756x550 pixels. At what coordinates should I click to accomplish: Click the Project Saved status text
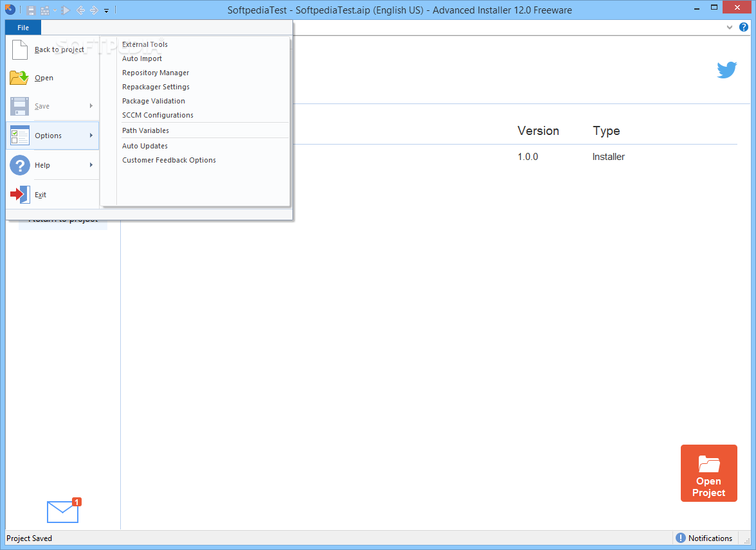point(30,538)
